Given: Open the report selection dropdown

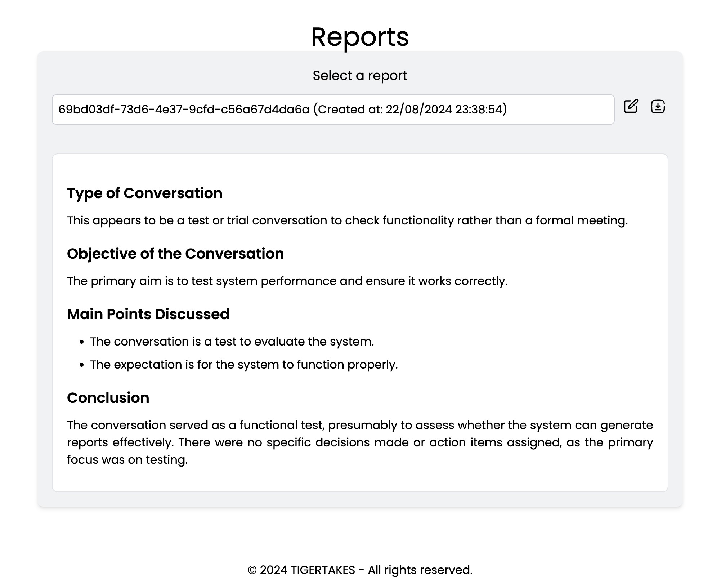Looking at the screenshot, I should [x=333, y=110].
